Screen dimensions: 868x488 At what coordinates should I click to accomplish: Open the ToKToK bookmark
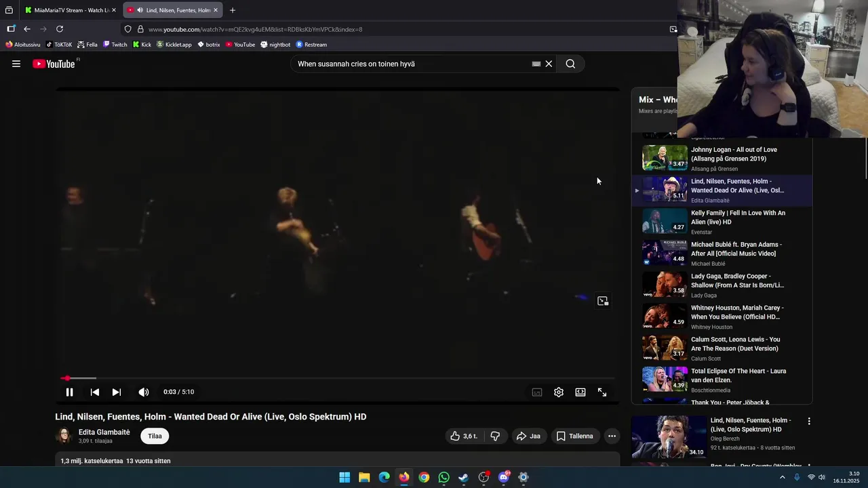tap(59, 45)
